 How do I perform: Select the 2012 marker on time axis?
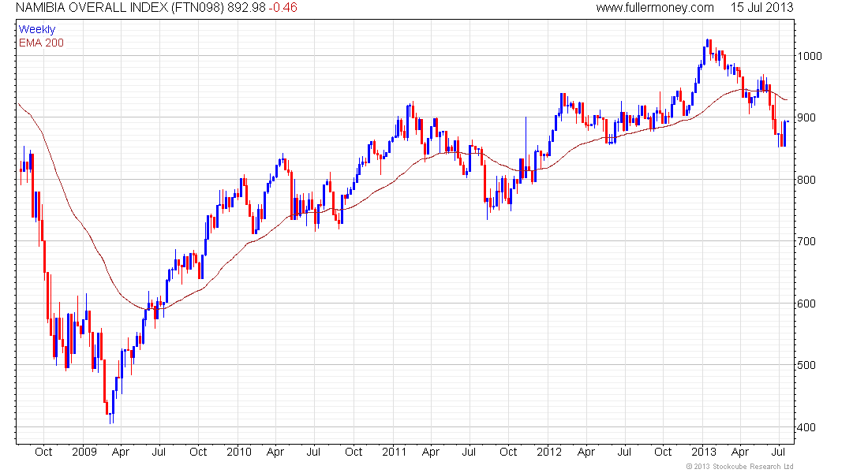tap(548, 452)
